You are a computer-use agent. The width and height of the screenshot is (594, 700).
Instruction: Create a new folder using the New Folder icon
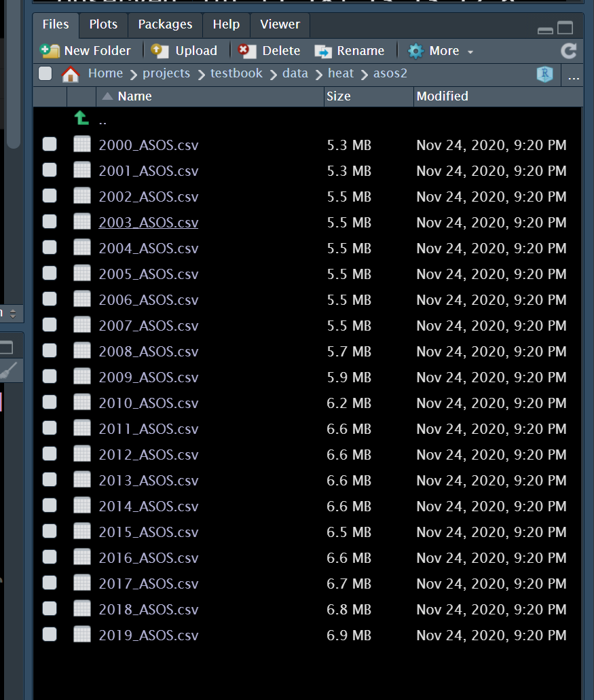pyautogui.click(x=50, y=50)
